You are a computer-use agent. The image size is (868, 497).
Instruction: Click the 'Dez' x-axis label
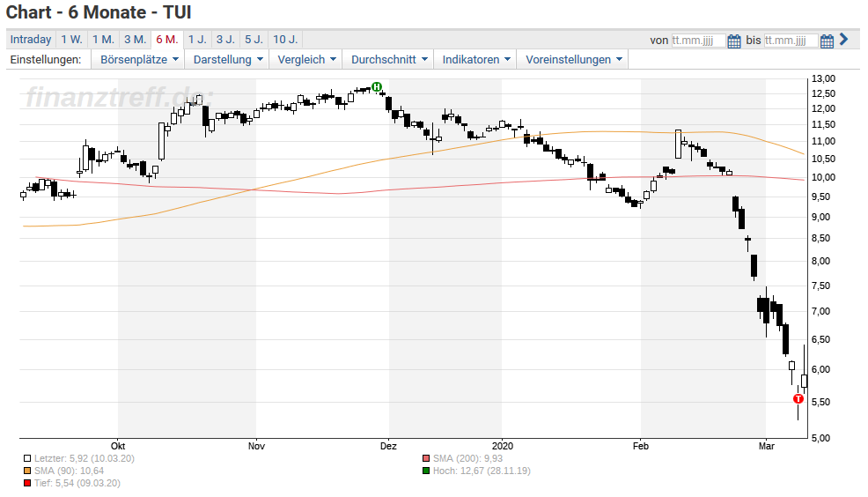(388, 446)
